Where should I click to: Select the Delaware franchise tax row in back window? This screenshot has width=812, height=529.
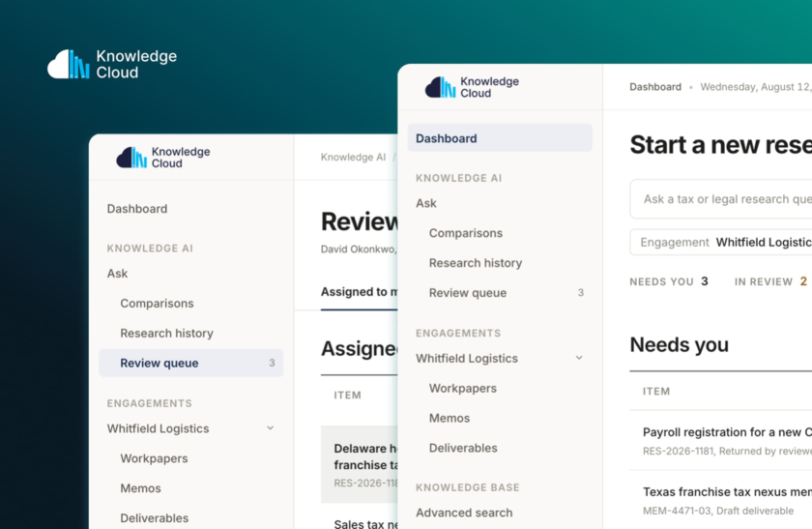click(x=360, y=465)
